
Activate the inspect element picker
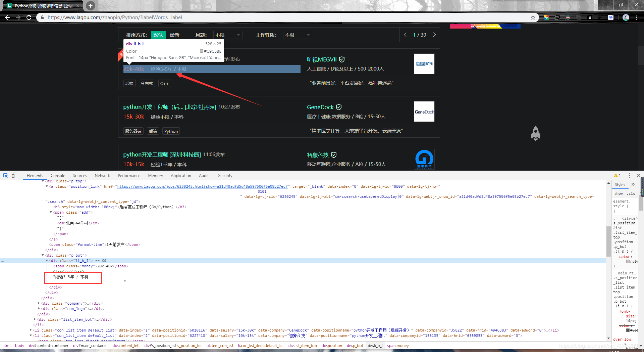click(x=5, y=175)
